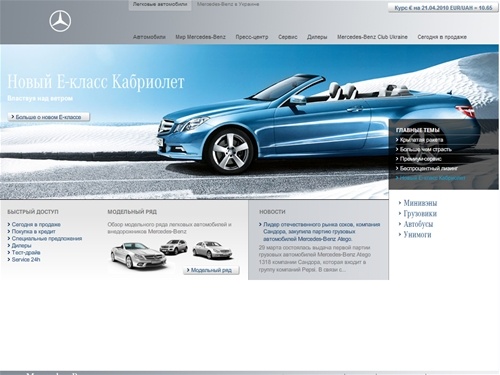Open the Сервис menu item

coord(288,37)
